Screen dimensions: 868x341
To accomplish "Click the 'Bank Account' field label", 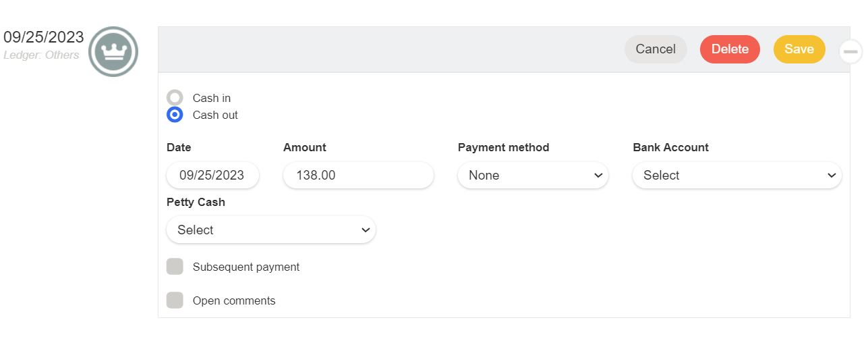I will [670, 147].
